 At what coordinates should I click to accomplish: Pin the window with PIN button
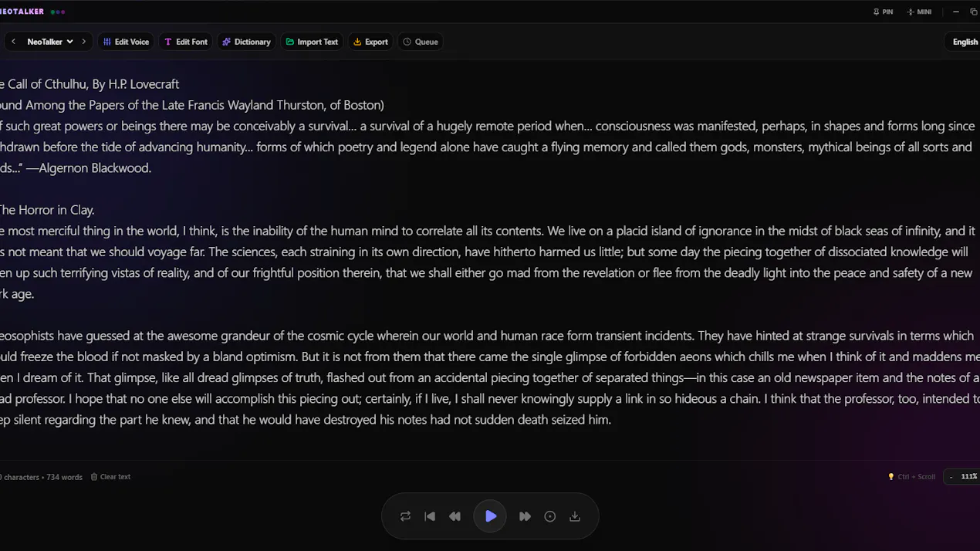tap(883, 12)
